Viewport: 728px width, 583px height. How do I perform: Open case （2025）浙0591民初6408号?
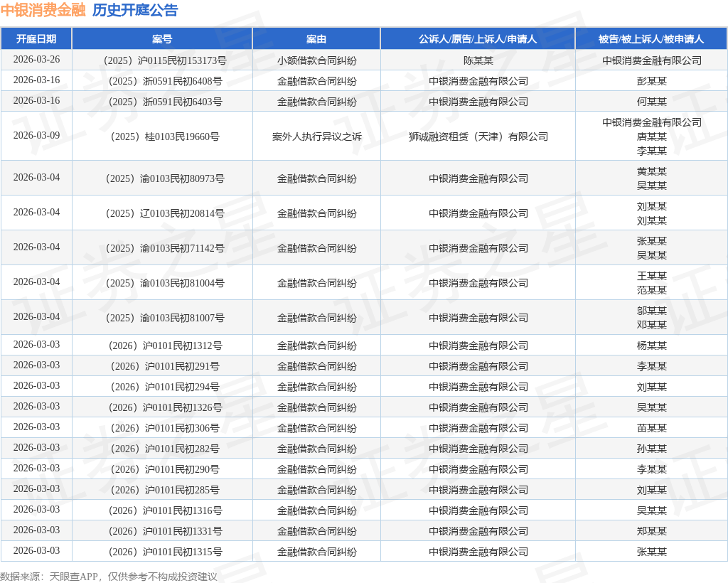pos(162,81)
